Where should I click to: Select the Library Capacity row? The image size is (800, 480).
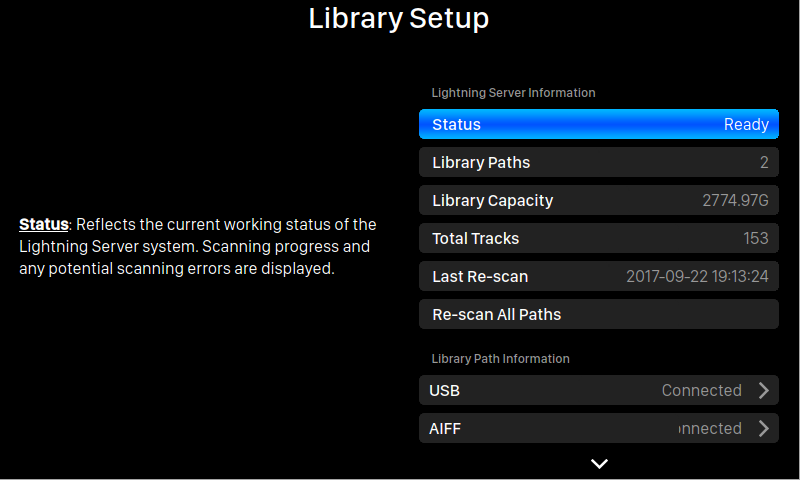599,200
